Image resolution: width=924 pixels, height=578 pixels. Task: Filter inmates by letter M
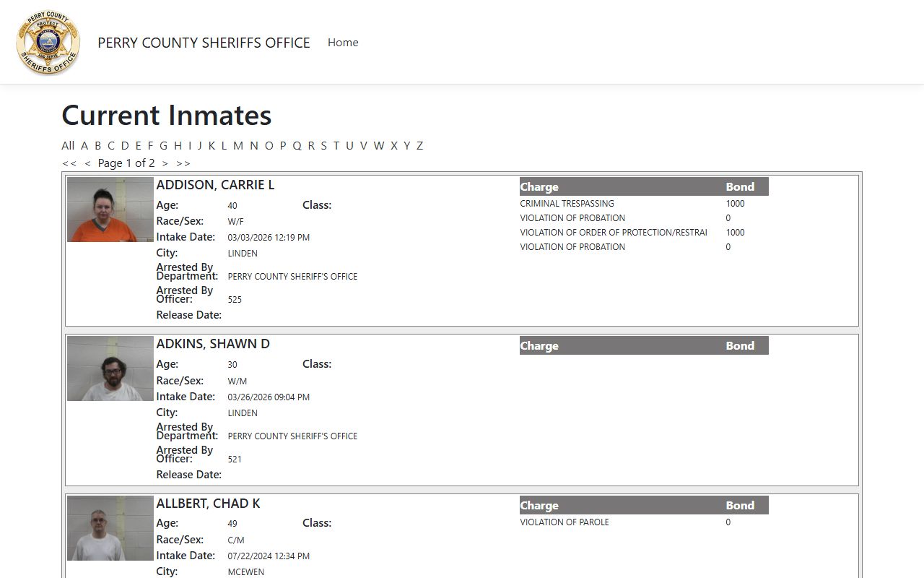(238, 145)
